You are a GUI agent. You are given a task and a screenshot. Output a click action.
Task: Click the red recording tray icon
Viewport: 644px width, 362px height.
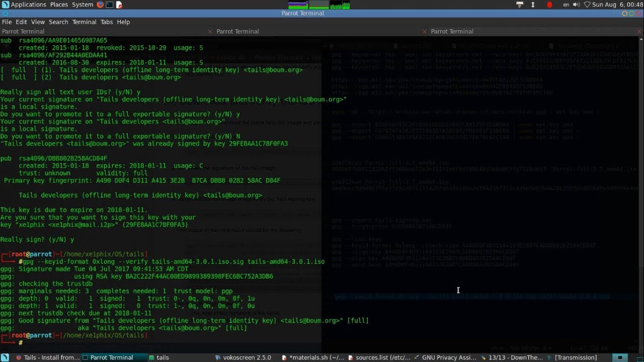coord(549,5)
